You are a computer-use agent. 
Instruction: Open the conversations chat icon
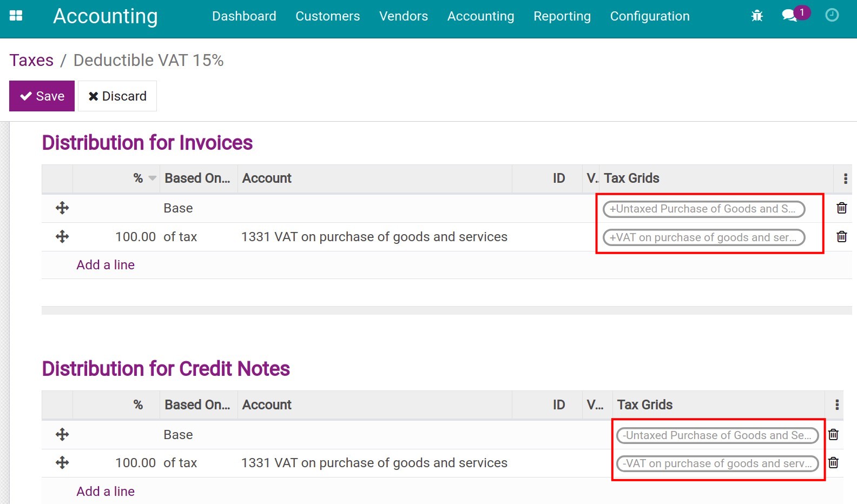click(789, 16)
